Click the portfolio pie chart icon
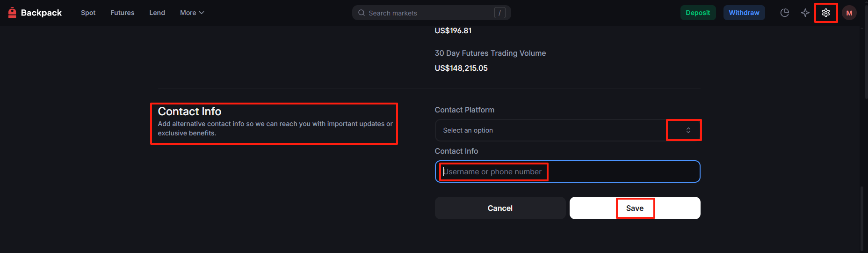The width and height of the screenshot is (868, 253). [785, 13]
